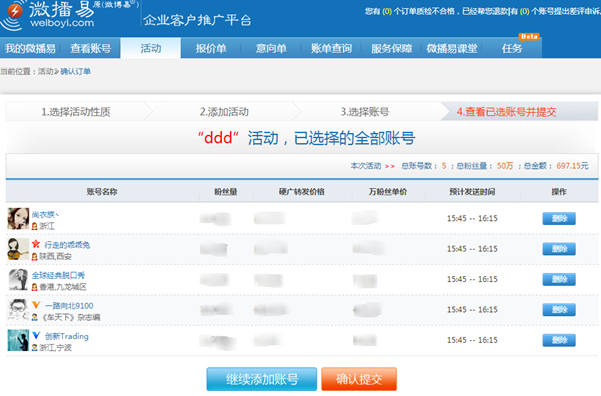Click avatar of 一路向北9100
This screenshot has height=396, width=601.
(18, 310)
